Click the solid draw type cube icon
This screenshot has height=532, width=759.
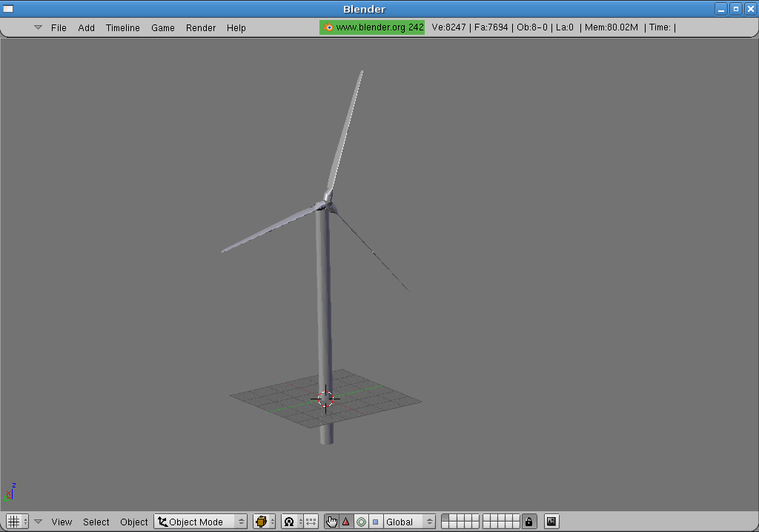(x=261, y=522)
